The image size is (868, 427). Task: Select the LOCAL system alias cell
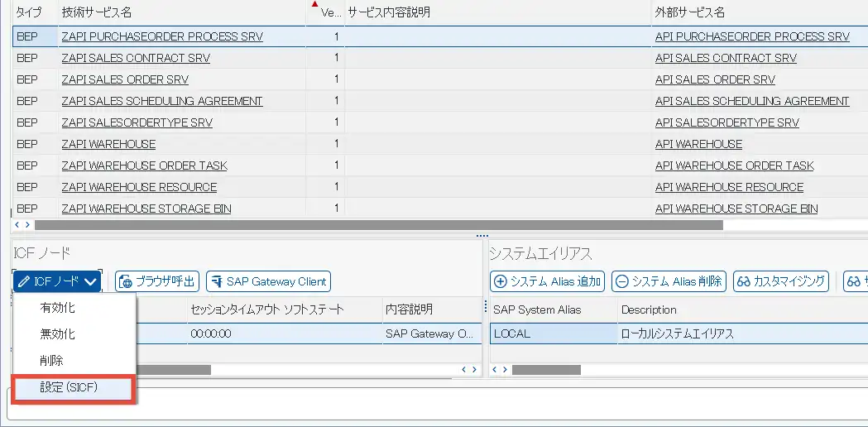554,334
